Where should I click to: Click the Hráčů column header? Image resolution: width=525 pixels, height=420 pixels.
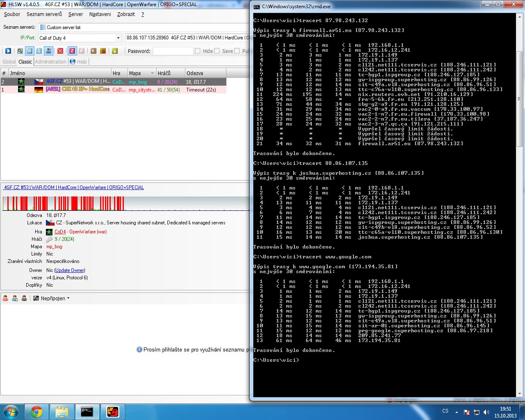171,73
